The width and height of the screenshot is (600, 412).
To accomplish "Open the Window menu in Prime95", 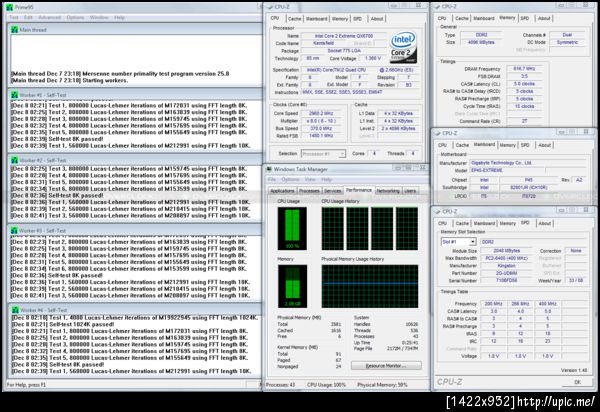I will pyautogui.click(x=99, y=18).
